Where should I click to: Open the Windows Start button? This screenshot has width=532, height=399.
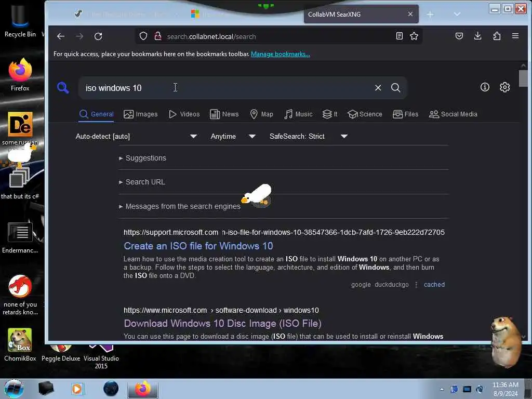14,389
